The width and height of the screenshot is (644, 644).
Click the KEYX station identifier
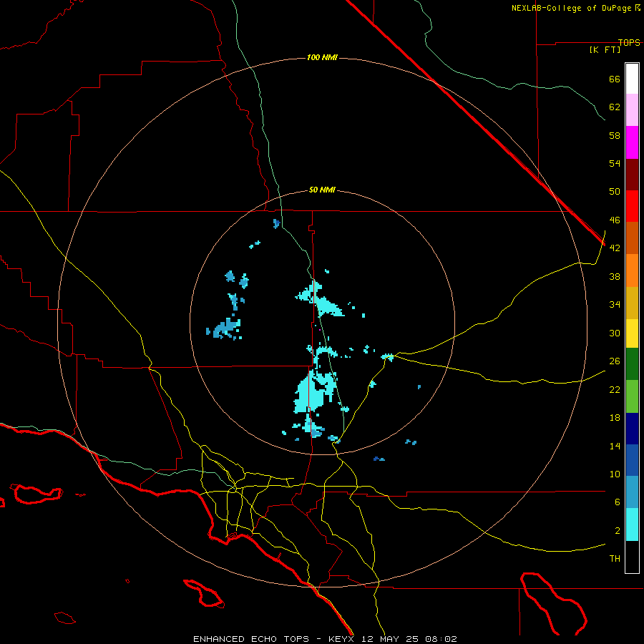tap(341, 639)
